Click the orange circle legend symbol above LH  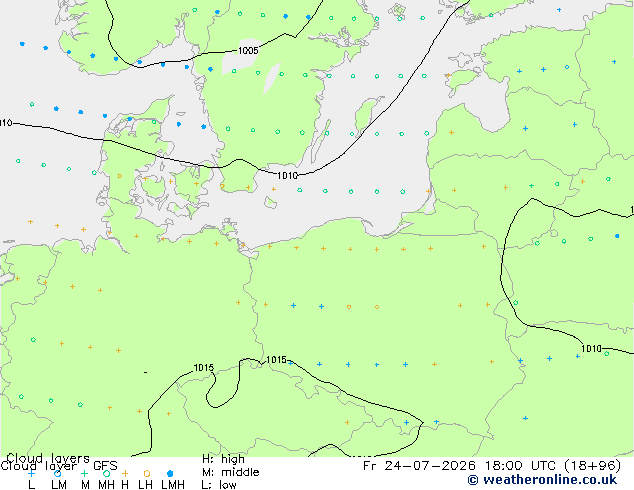click(x=146, y=473)
